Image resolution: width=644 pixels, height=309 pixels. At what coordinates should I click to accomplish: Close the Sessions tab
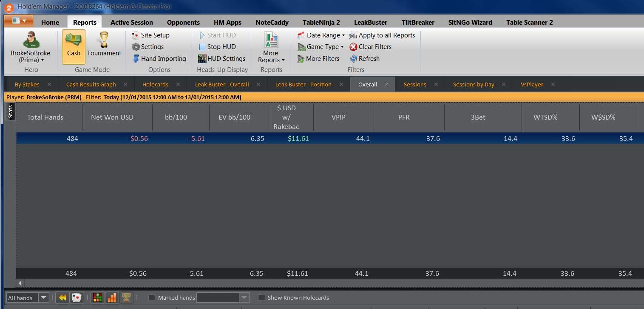(x=436, y=84)
